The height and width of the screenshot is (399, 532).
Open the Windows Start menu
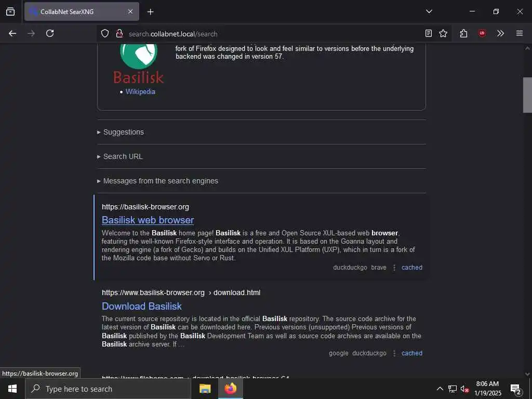(x=12, y=389)
